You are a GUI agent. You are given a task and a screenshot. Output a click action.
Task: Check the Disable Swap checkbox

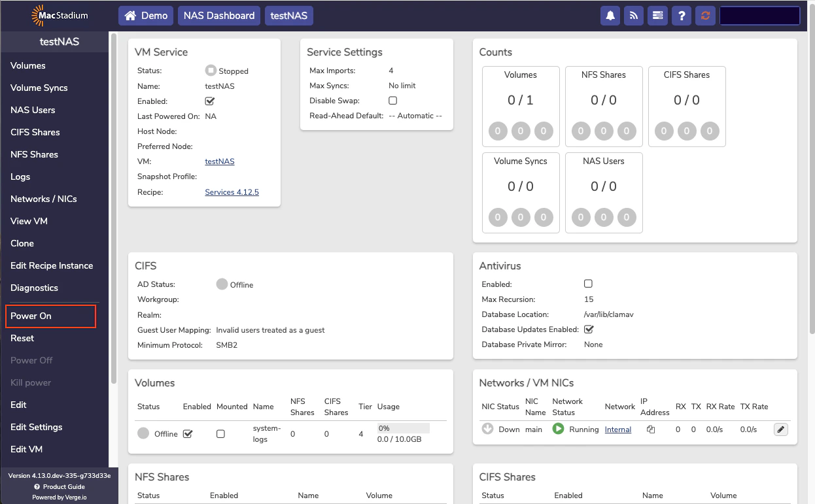click(x=393, y=101)
